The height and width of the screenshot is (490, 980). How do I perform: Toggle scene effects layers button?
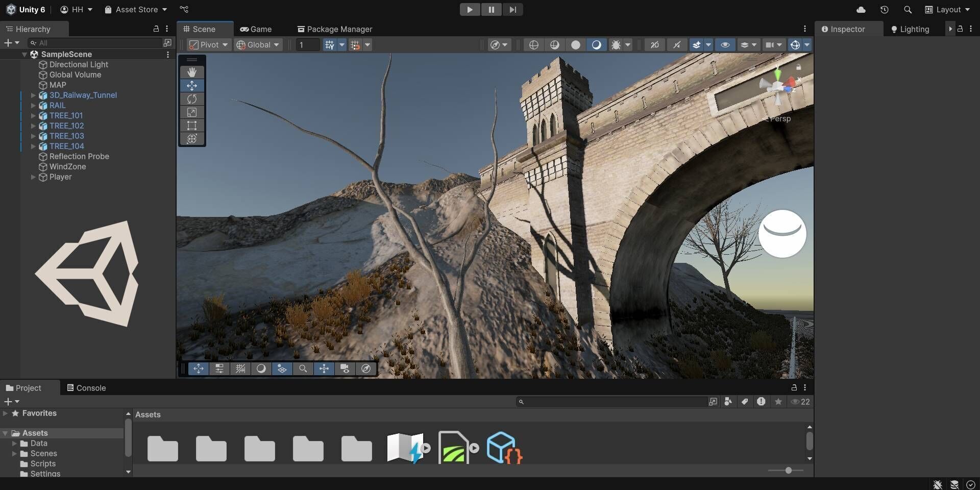click(697, 45)
